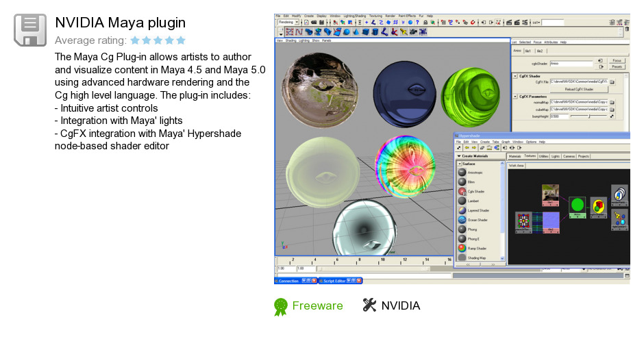The height and width of the screenshot is (337, 644).
Task: Click the Focus button in Attribute Editor
Action: coord(617,61)
